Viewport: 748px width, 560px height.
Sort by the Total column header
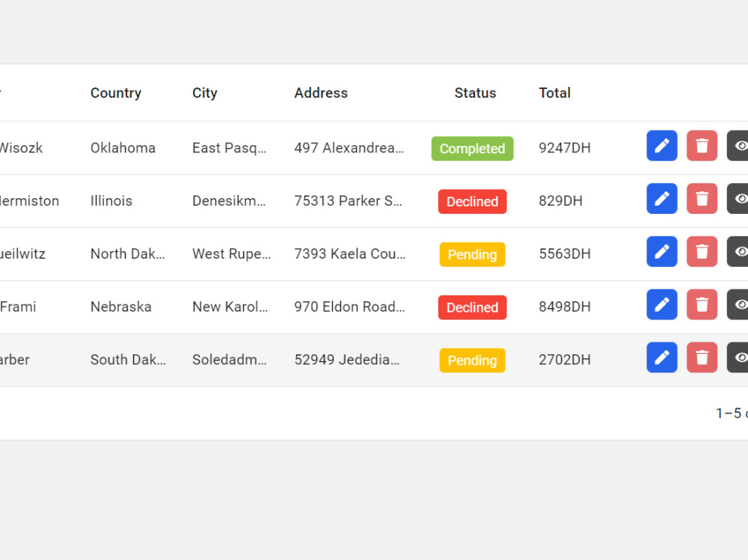[554, 93]
